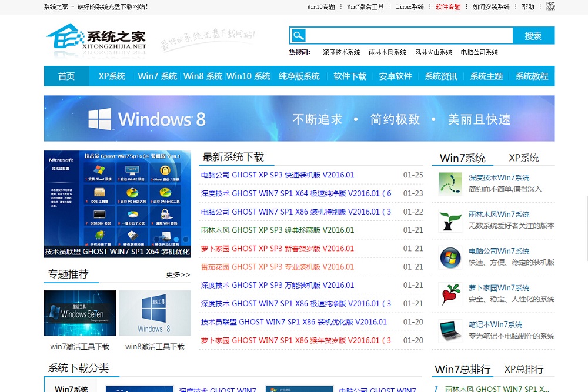Open the 技术员联盟 GHOST WIN7 slideshow image
The height and width of the screenshot is (392, 588).
pyautogui.click(x=118, y=198)
